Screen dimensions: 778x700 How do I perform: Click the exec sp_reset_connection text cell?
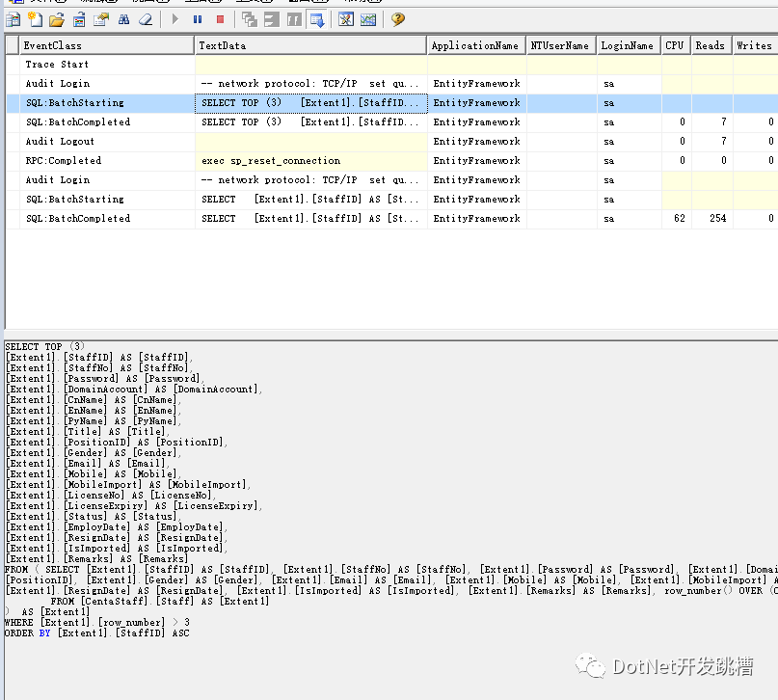[x=310, y=161]
